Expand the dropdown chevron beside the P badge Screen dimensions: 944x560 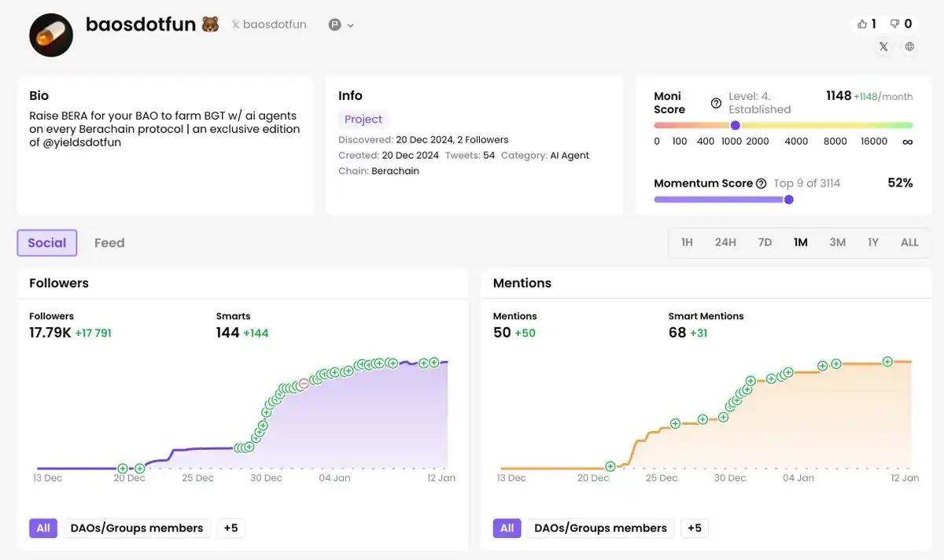pos(351,25)
